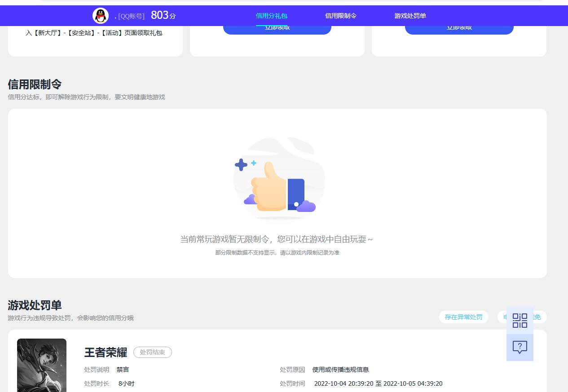Click the 使用或传播违规信息 penalty reason
The image size is (568, 392).
point(340,370)
